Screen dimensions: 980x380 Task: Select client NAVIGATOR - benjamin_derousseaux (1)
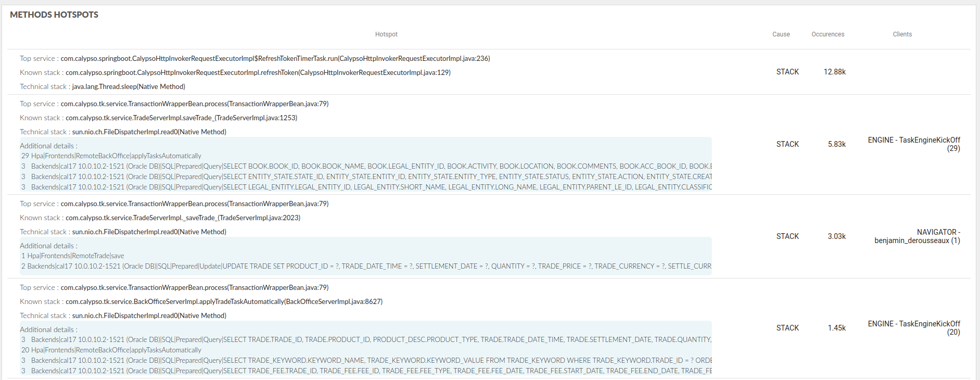(x=917, y=236)
